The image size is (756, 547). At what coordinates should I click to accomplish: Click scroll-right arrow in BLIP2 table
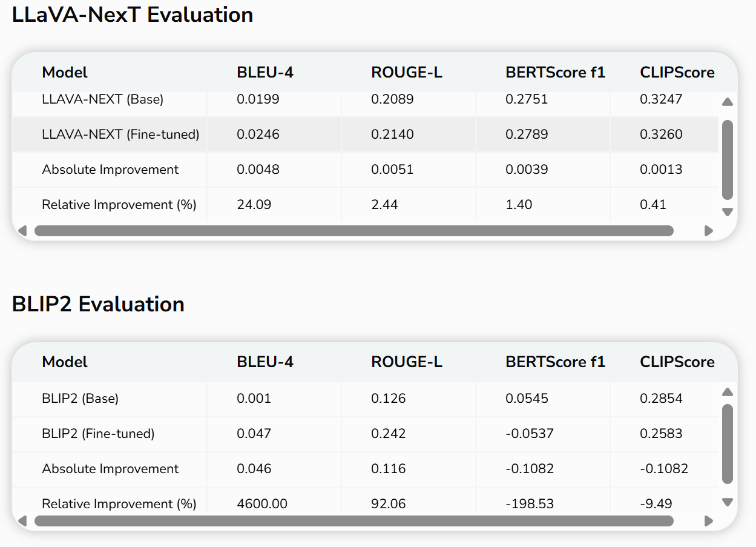[x=709, y=521]
